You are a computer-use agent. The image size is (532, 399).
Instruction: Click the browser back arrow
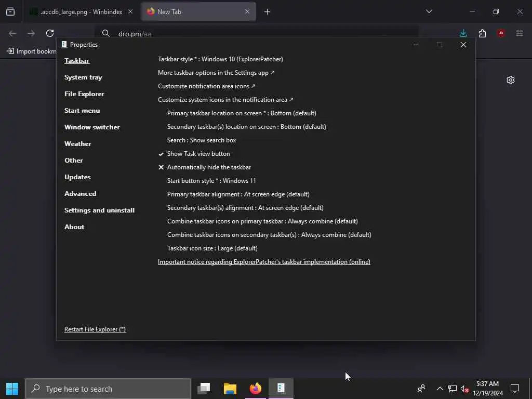pos(12,33)
